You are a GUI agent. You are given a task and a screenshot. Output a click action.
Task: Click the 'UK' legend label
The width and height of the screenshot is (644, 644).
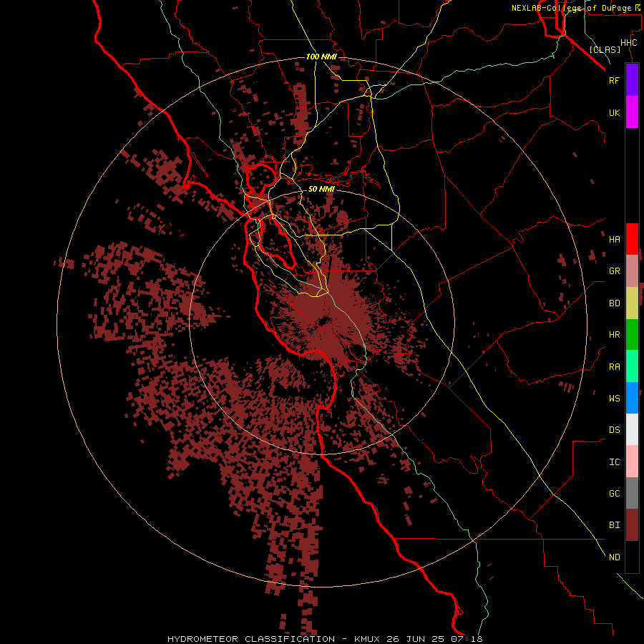(x=614, y=112)
